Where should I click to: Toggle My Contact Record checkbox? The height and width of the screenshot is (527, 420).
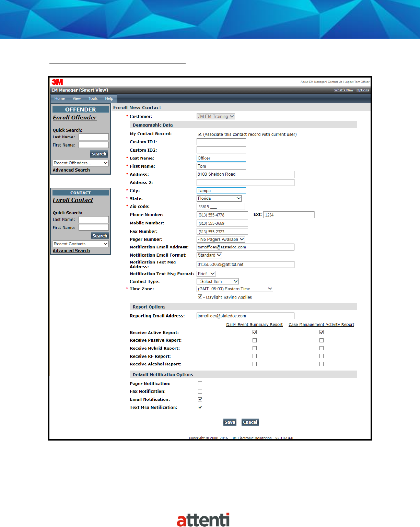[x=200, y=134]
